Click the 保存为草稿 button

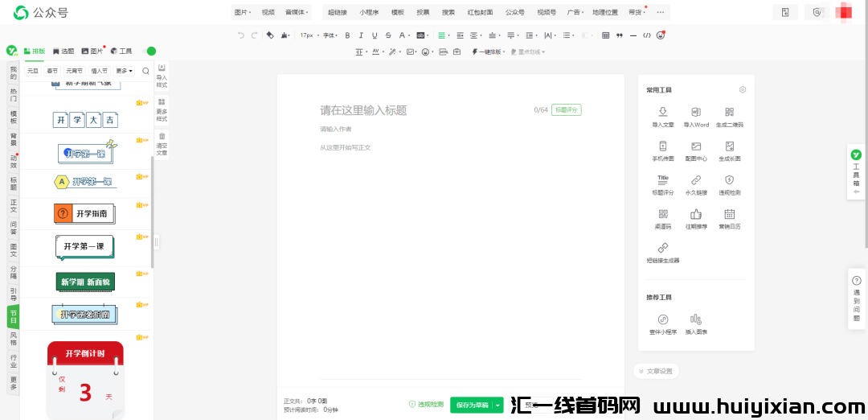pyautogui.click(x=471, y=405)
